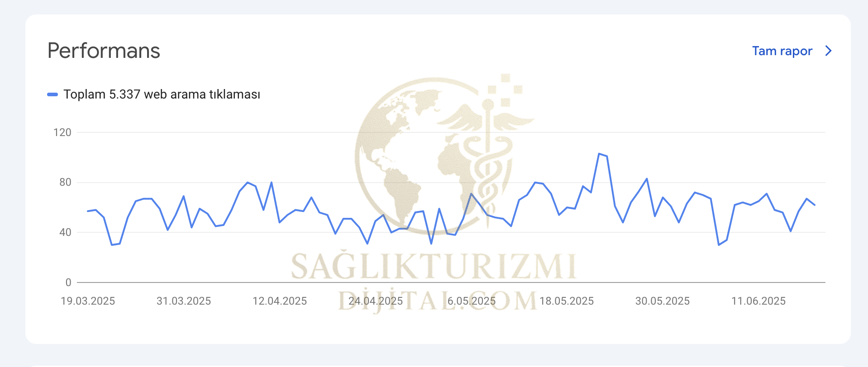Click the chevron arrow beside Tam rapor
The width and height of the screenshot is (868, 367).
coord(828,51)
